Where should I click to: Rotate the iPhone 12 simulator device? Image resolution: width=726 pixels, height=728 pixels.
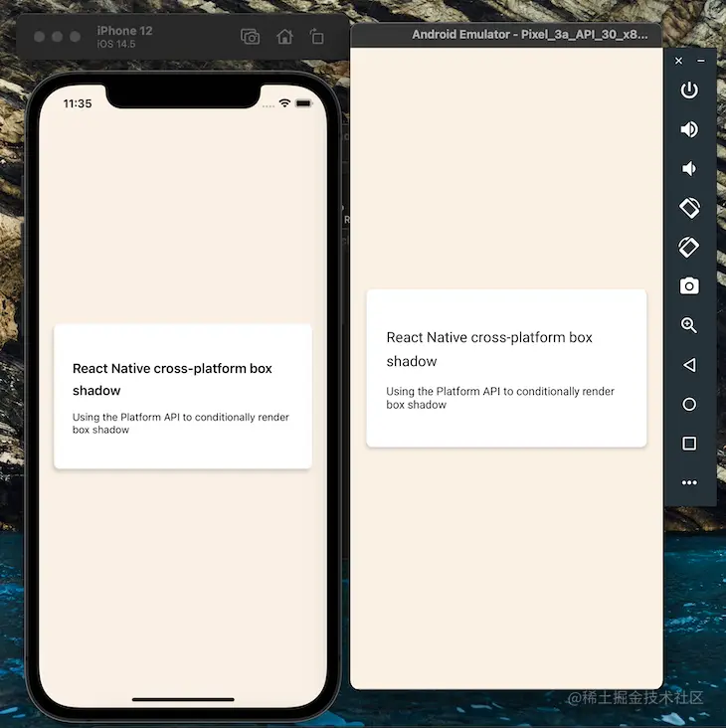[x=317, y=36]
